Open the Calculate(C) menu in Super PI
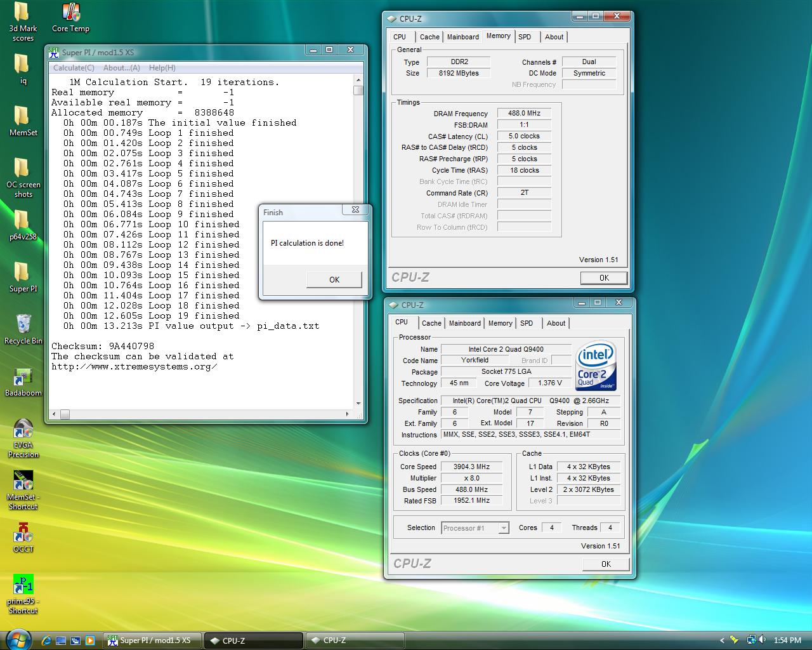Image resolution: width=812 pixels, height=650 pixels. (x=74, y=68)
